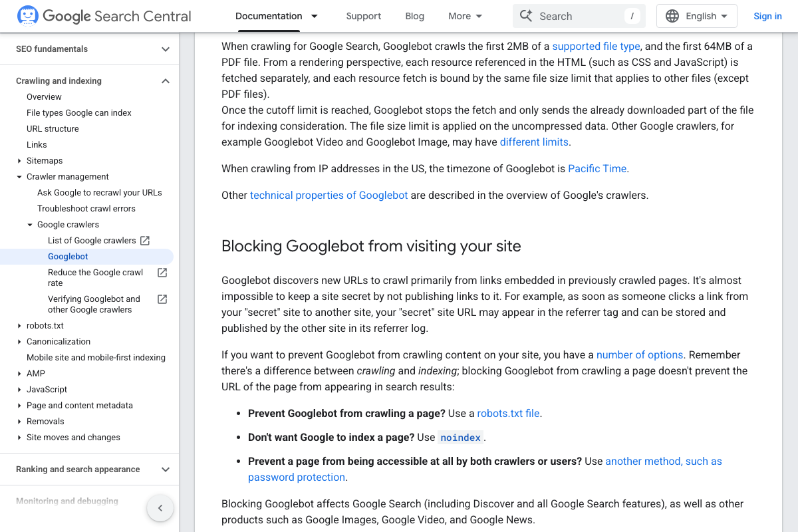Expand the SEO fundamentals section

click(x=166, y=49)
